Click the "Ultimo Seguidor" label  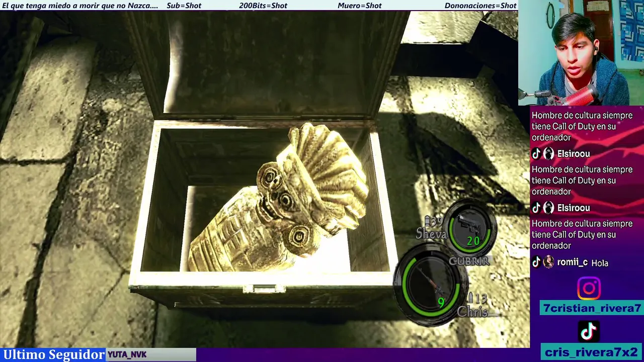click(x=53, y=354)
